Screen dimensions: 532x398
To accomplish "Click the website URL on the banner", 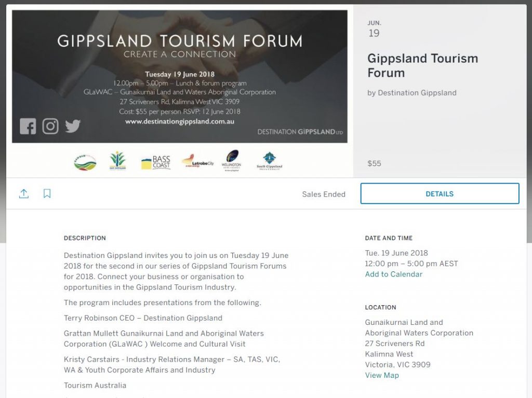I will 180,121.
